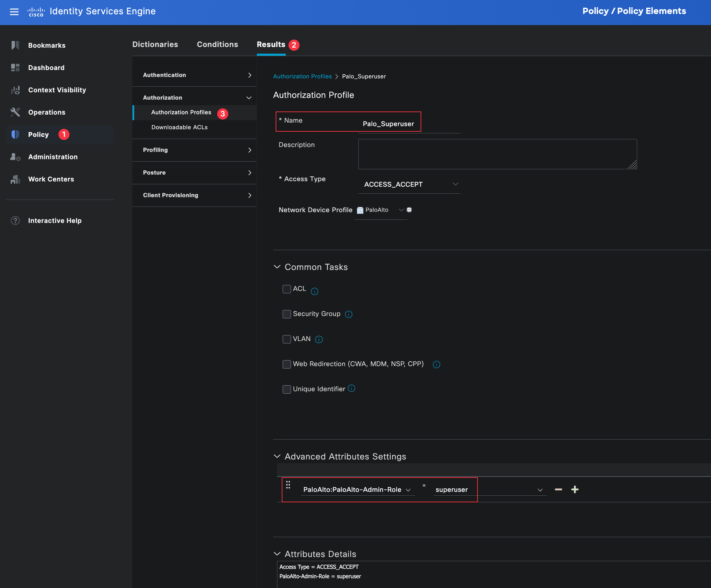The image size is (711, 588).
Task: Click the ACL info icon
Action: coord(314,292)
